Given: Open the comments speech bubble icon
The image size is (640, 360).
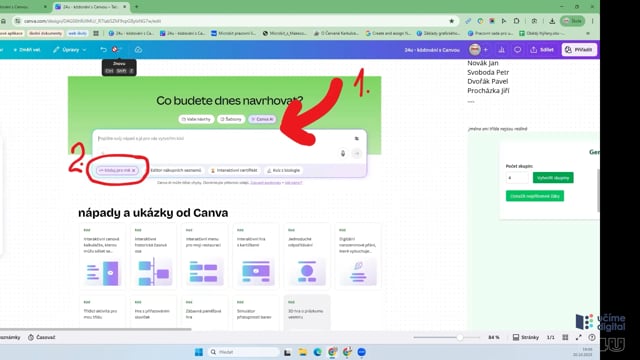Looking at the screenshot, I should pos(518,50).
